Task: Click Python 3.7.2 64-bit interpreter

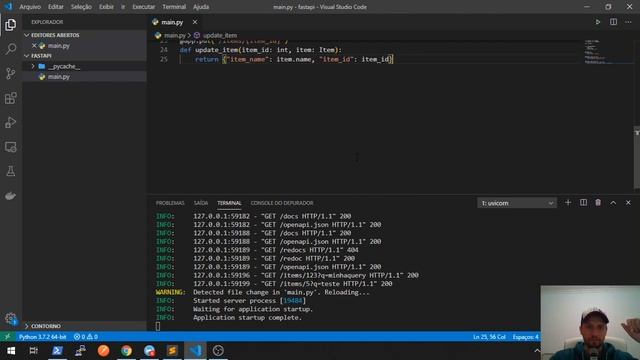Action: pyautogui.click(x=42, y=337)
